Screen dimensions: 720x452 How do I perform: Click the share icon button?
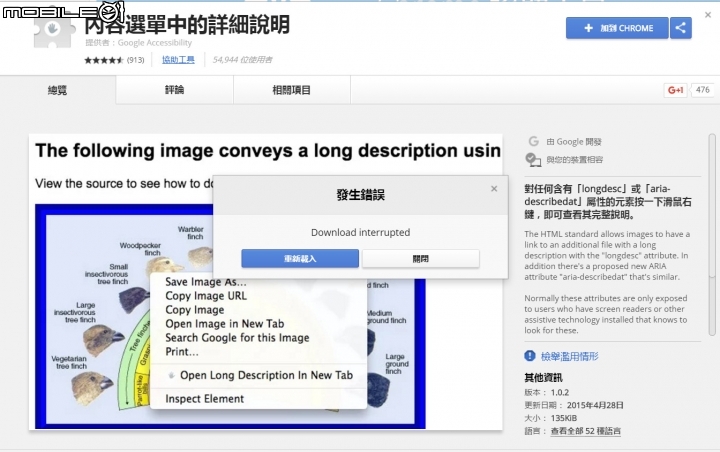[x=681, y=28]
